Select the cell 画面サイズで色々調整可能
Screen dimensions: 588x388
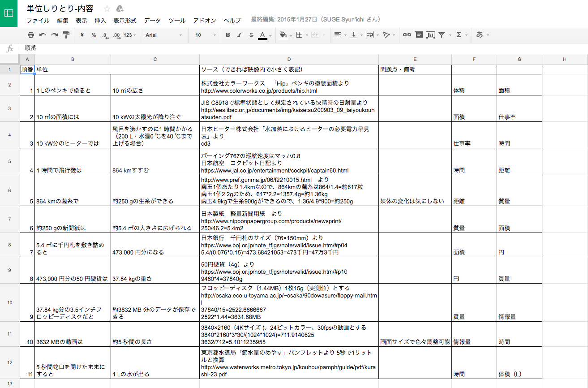(415, 334)
